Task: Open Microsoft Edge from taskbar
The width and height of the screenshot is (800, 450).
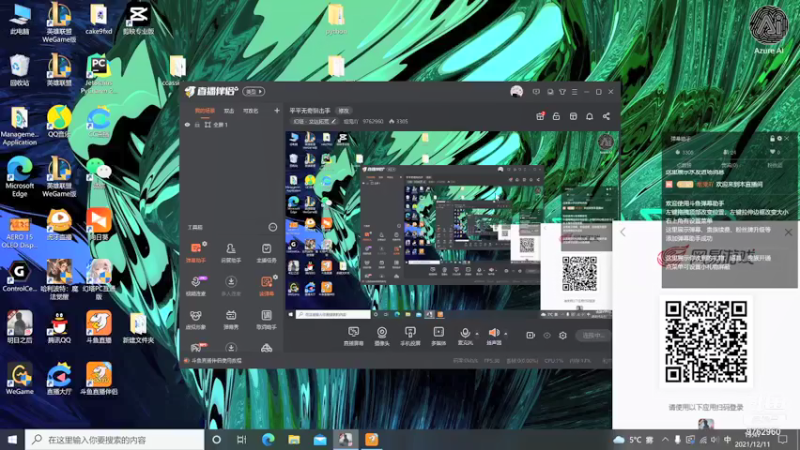Action: pos(268,439)
